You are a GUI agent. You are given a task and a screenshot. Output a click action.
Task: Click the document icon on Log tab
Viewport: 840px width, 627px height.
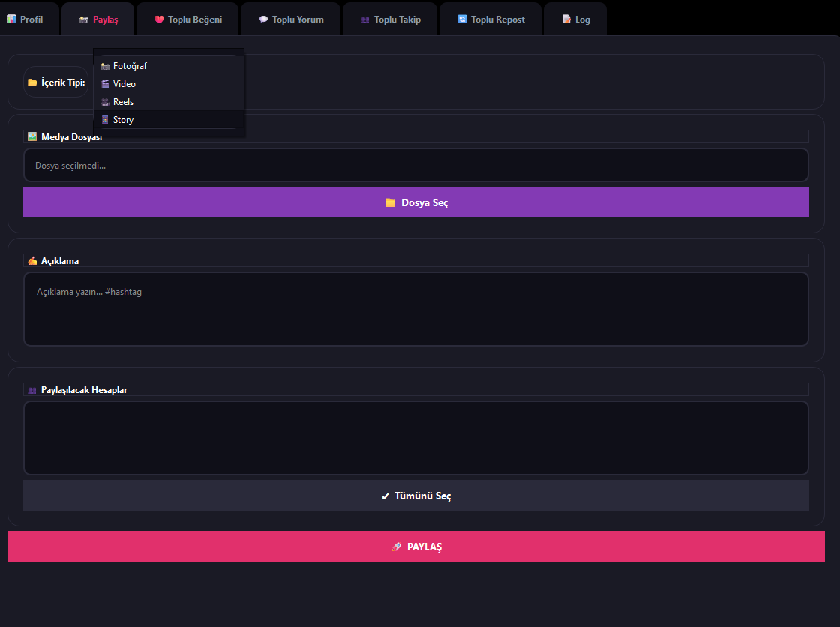pos(566,19)
